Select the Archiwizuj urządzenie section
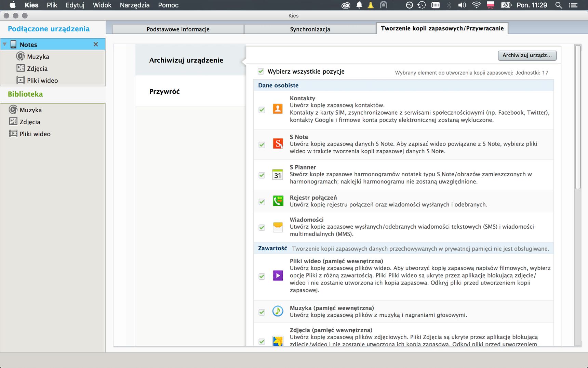The image size is (588, 368). tap(190, 60)
